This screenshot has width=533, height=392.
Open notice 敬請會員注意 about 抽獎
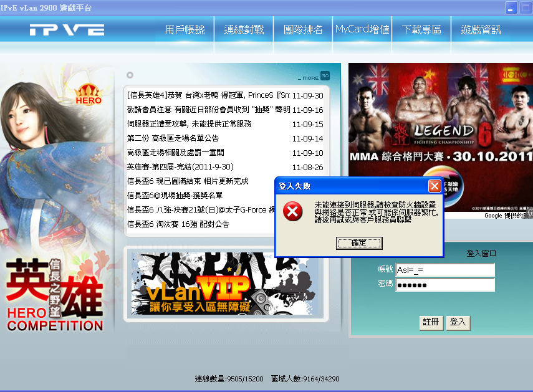click(208, 110)
